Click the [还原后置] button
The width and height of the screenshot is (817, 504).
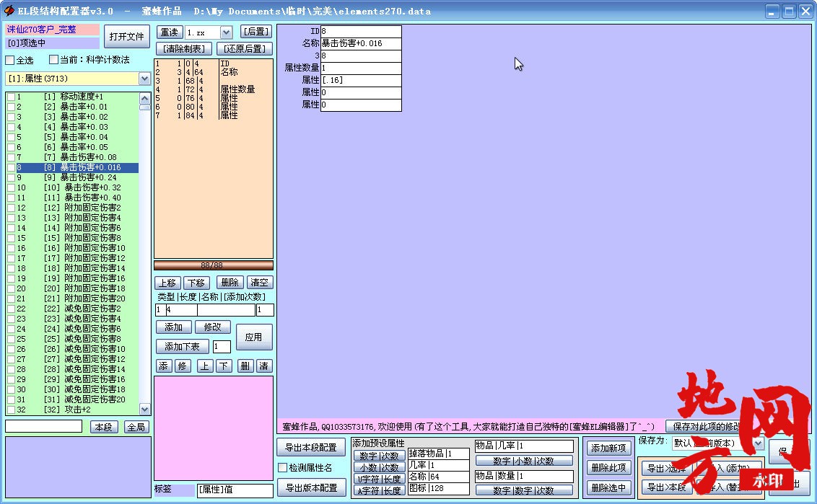(245, 48)
